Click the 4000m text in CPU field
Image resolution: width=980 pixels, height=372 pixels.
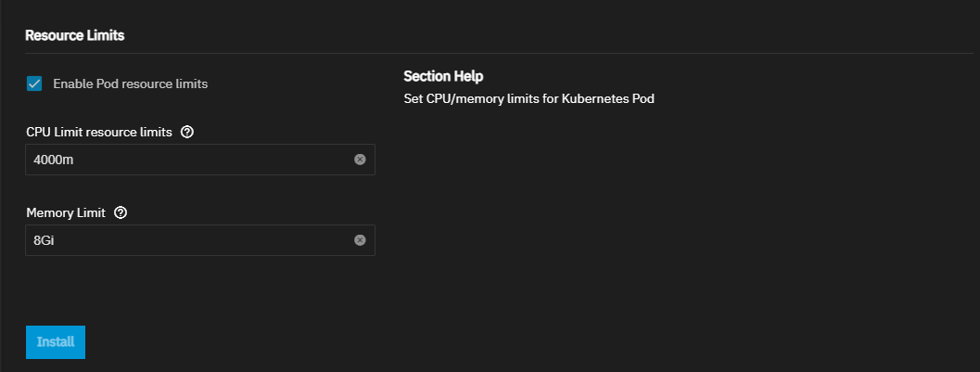(x=53, y=160)
